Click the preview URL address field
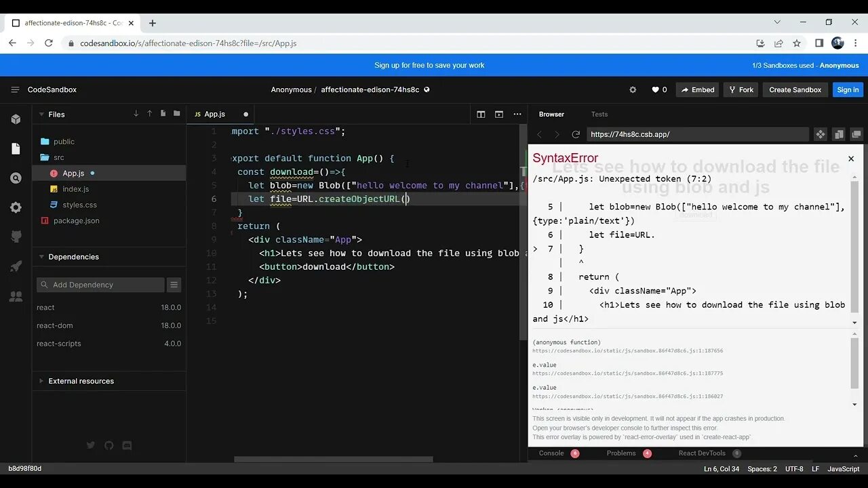This screenshot has width=868, height=488. point(698,134)
